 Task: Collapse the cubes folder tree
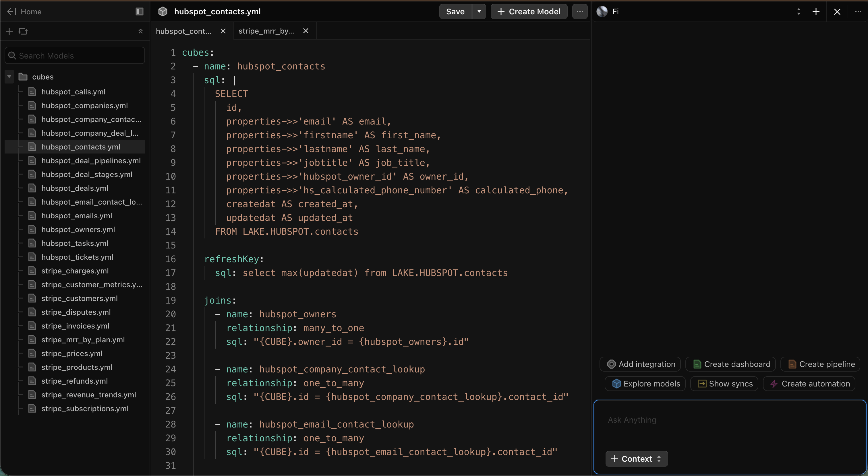click(x=9, y=77)
